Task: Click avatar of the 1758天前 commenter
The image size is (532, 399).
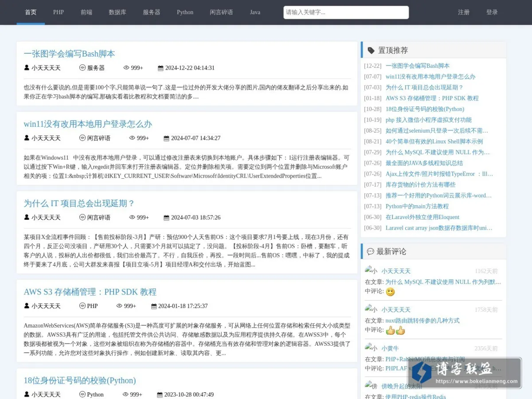Action: (x=371, y=309)
